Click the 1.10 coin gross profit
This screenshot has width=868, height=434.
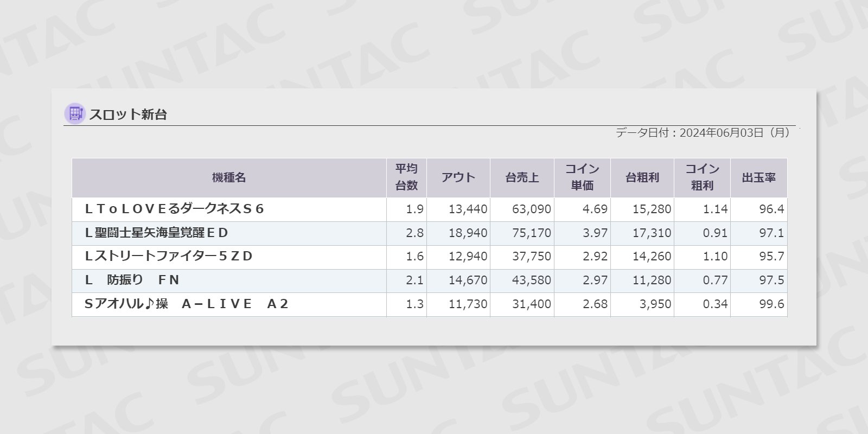coord(715,257)
